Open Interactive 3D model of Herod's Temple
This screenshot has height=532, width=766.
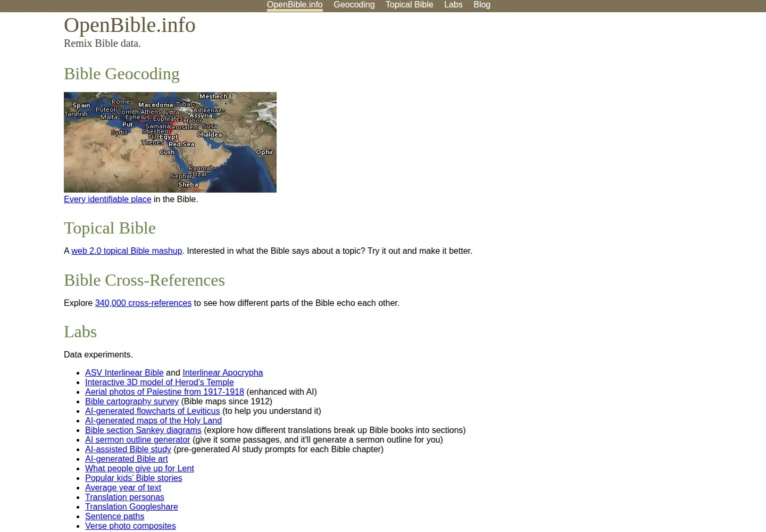[159, 382]
